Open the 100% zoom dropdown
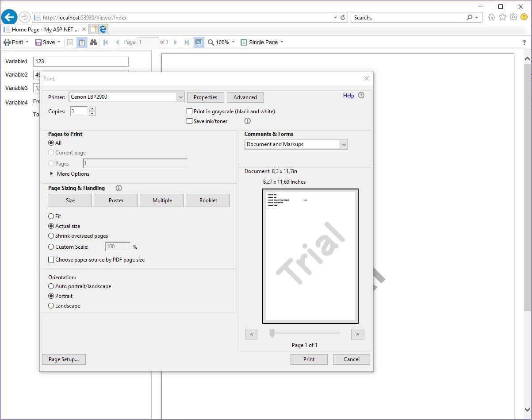Screen dimensions: 532x420 tap(222, 42)
